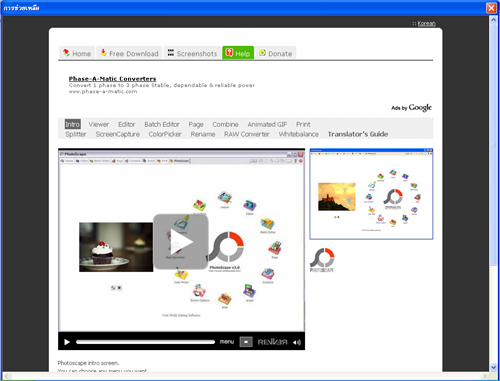Click the PhotoScape logo below the thumbnail
The height and width of the screenshot is (381, 500).
pyautogui.click(x=322, y=260)
